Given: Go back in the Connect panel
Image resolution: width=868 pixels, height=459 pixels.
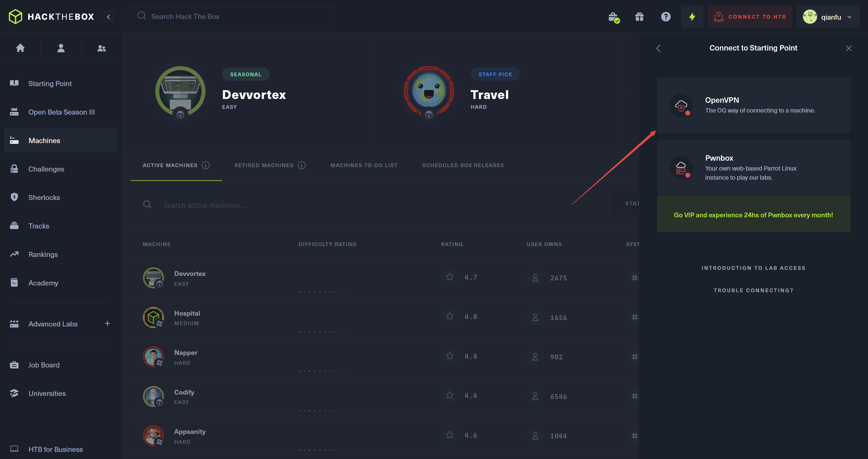Looking at the screenshot, I should pyautogui.click(x=658, y=48).
